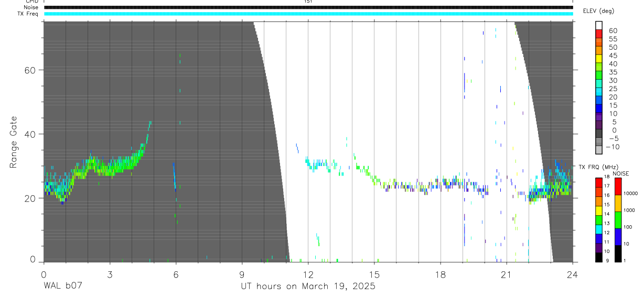
Task: Click the 6 tick on UT hours axis
Action: (x=176, y=274)
